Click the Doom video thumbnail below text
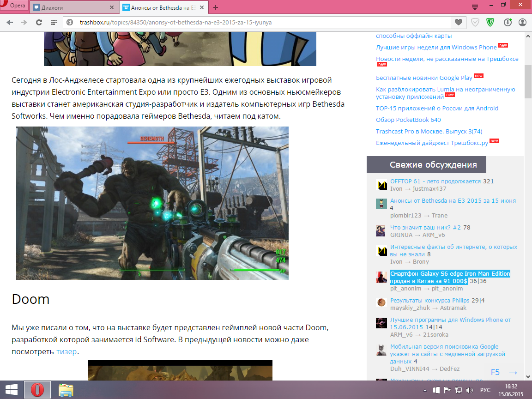The width and height of the screenshot is (532, 399). (180, 370)
